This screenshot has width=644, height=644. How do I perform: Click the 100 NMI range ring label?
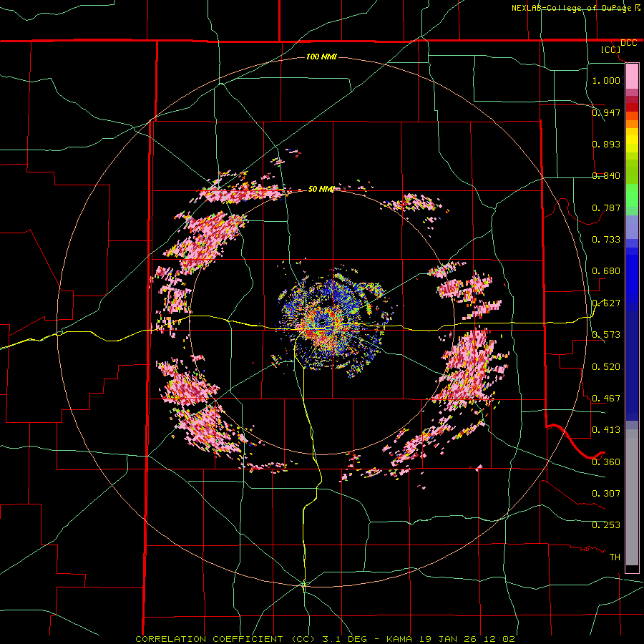[x=321, y=57]
